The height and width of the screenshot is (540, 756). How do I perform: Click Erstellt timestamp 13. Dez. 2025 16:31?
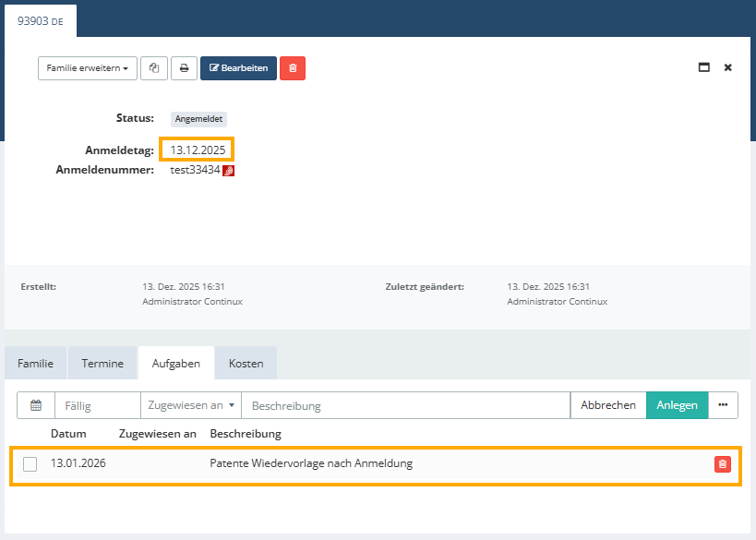[183, 287]
